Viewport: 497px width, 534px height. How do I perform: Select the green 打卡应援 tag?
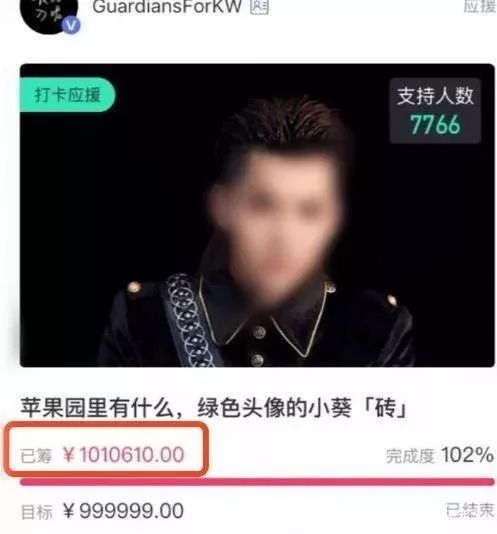click(67, 95)
